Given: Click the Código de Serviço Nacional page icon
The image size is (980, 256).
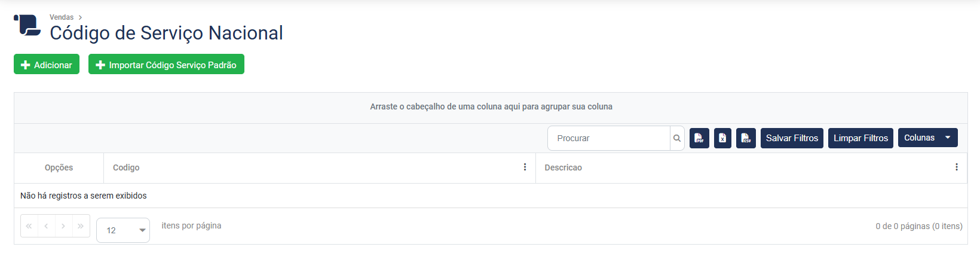Looking at the screenshot, I should (27, 26).
